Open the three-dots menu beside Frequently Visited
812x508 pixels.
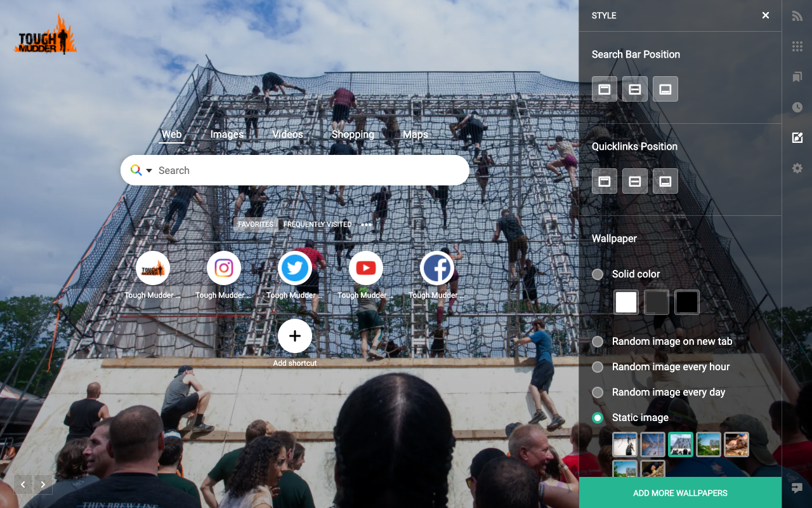367,224
